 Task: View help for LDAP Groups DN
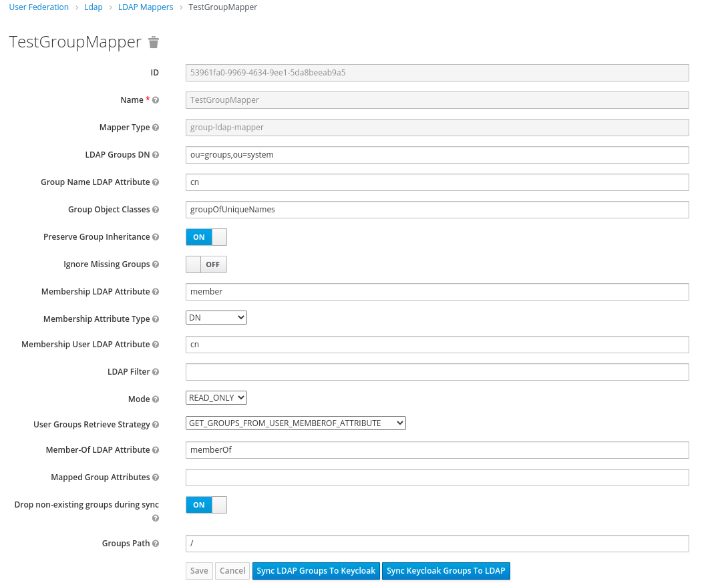[155, 154]
